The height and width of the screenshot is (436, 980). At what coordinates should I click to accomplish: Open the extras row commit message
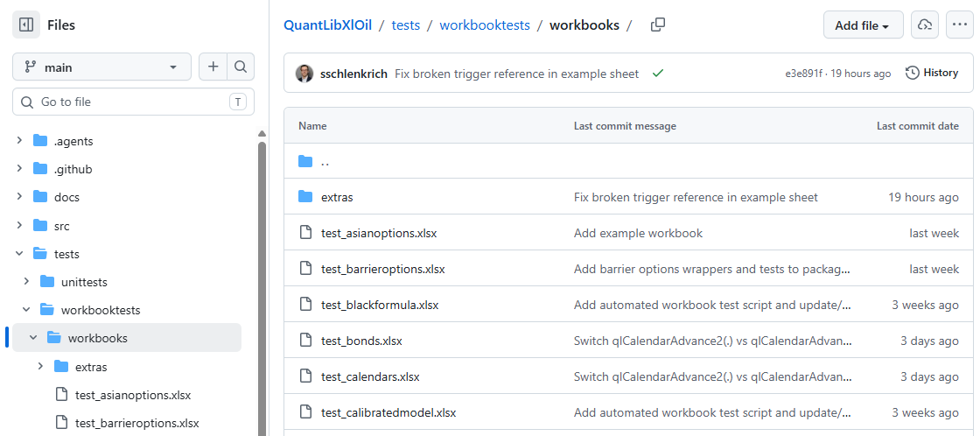pyautogui.click(x=696, y=197)
